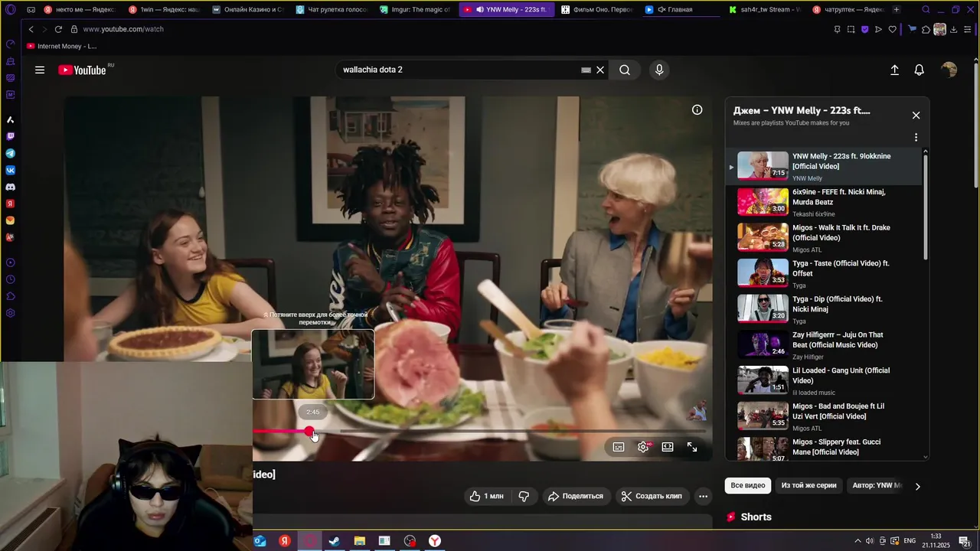Open browser downloads icon

click(x=953, y=29)
